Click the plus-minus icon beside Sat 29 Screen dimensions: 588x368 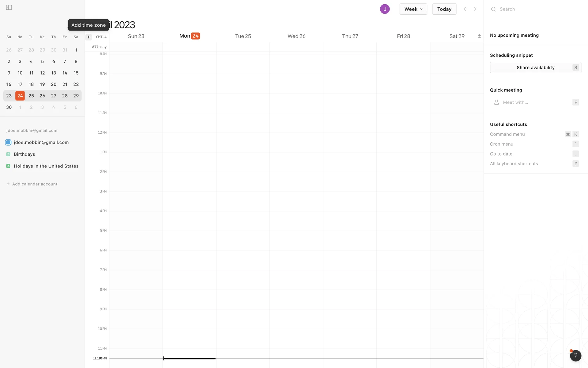pyautogui.click(x=479, y=36)
